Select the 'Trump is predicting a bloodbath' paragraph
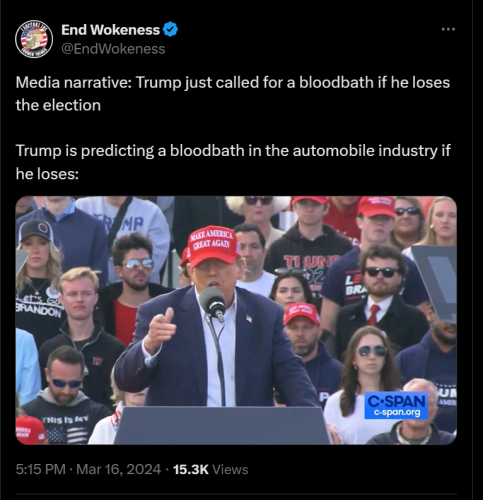 pyautogui.click(x=233, y=162)
